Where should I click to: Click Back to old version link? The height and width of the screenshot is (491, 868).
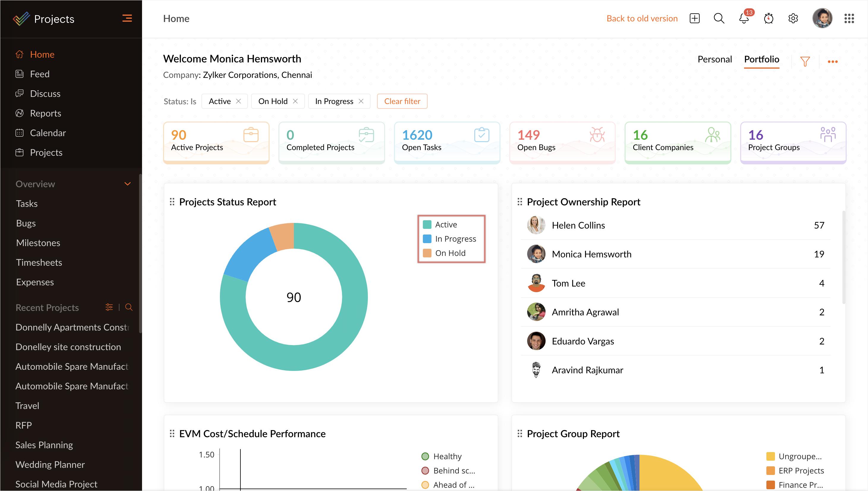(642, 18)
